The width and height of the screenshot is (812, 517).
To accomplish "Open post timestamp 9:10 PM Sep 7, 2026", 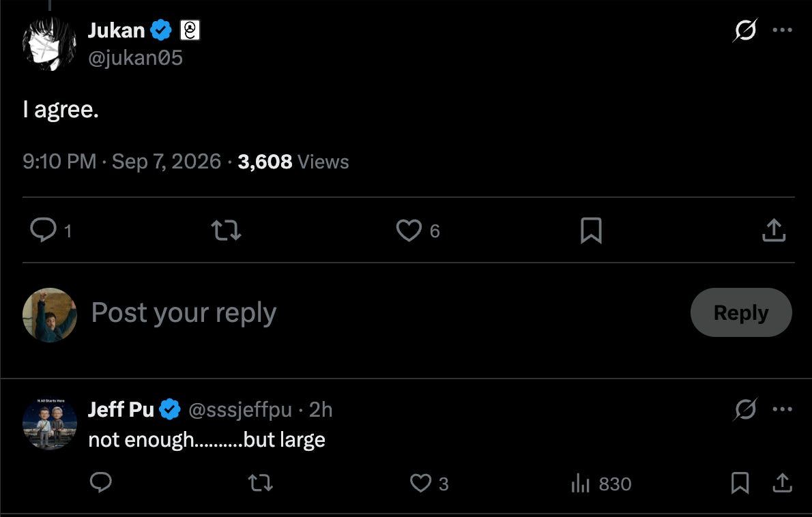I will [x=121, y=162].
